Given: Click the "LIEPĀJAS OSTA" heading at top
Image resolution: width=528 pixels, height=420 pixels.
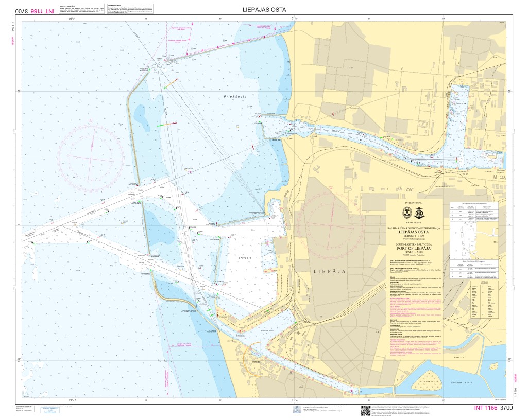Looking at the screenshot, I should pos(263,10).
